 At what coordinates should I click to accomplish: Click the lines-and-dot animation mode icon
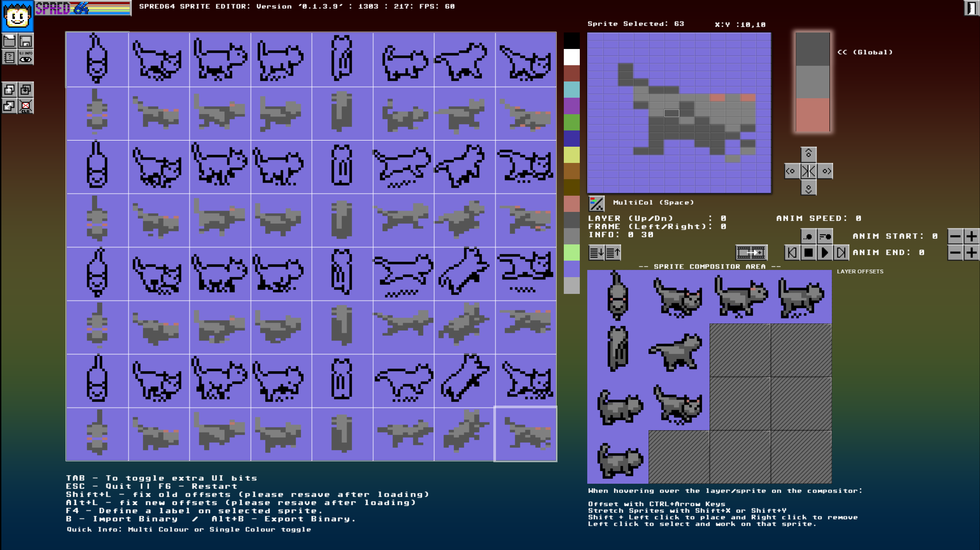(x=825, y=236)
